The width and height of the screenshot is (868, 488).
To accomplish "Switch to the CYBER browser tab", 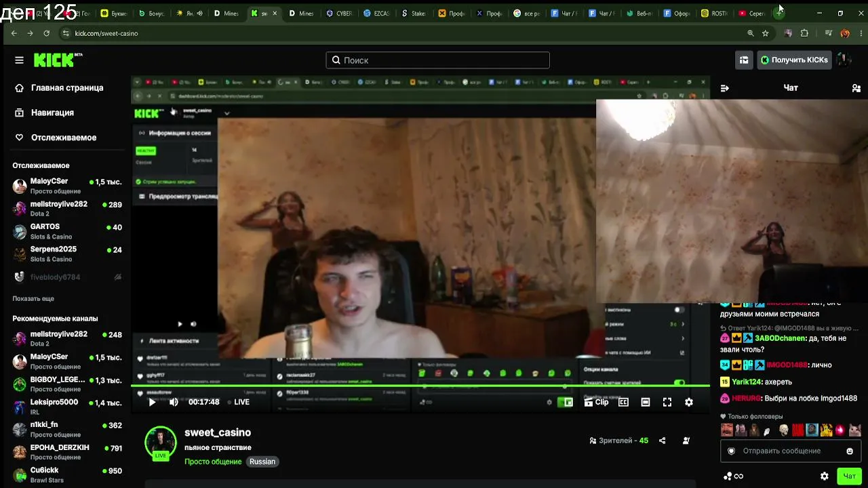I will pyautogui.click(x=339, y=13).
